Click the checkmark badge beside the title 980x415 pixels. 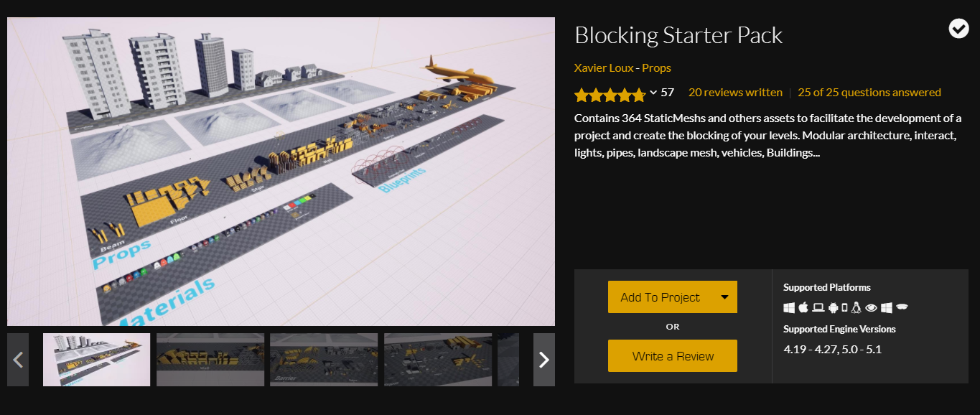tap(958, 29)
